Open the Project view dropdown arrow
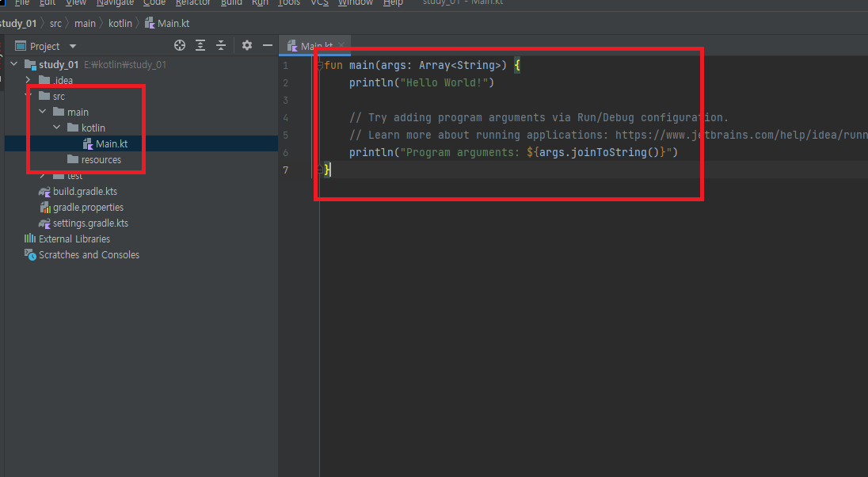This screenshot has height=477, width=868. coord(73,47)
